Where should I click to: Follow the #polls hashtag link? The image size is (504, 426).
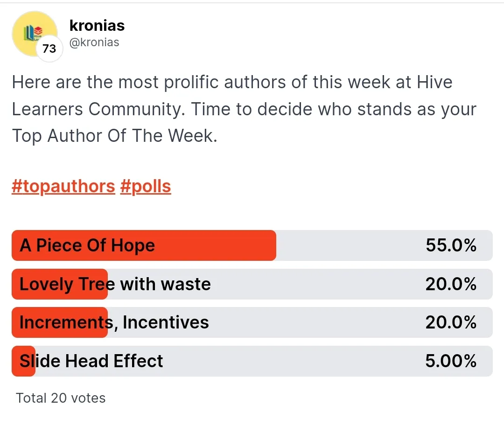pos(146,187)
